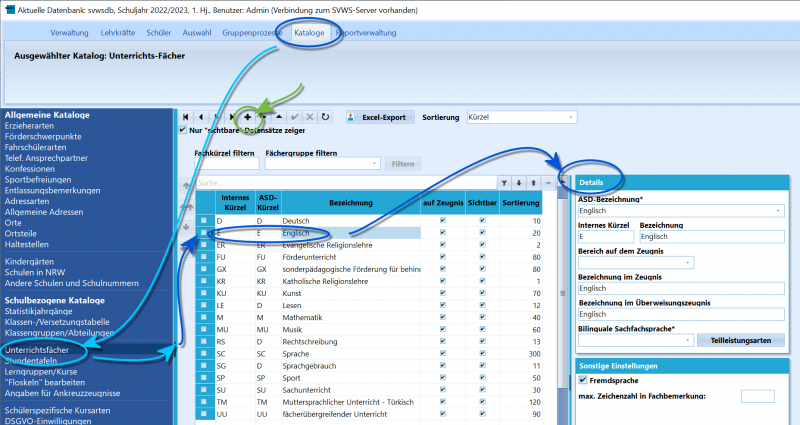Open Statistikjahrgänge in sidebar
Image resolution: width=800 pixels, height=425 pixels.
pos(38,311)
